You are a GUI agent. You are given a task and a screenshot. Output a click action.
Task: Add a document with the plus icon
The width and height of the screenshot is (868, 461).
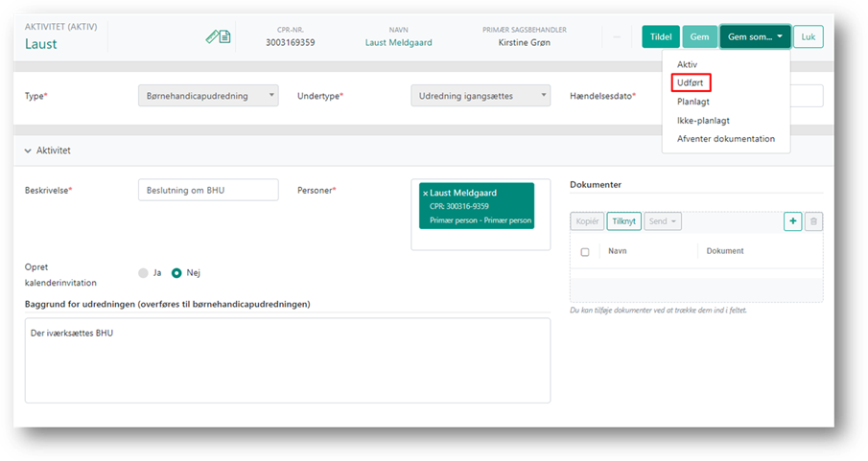[793, 221]
